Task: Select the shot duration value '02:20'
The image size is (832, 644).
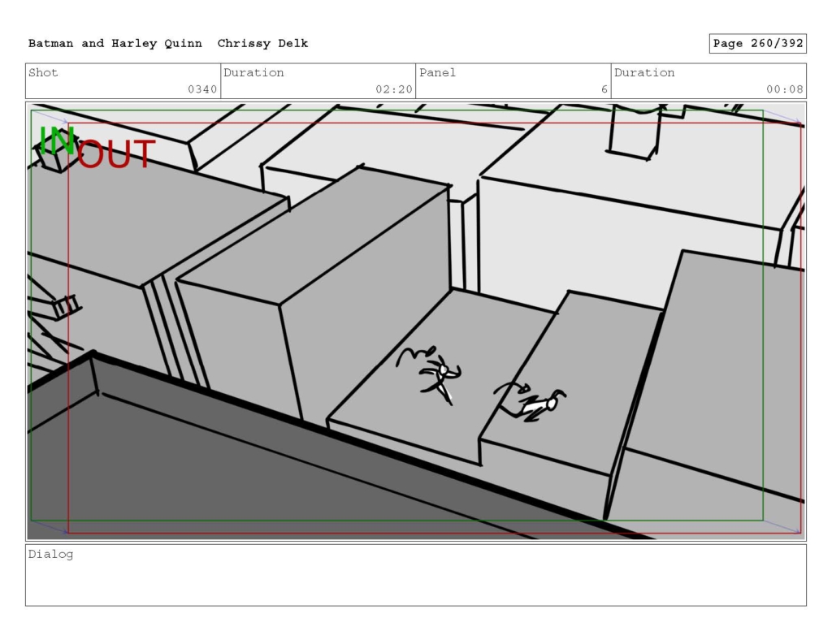Action: click(394, 89)
